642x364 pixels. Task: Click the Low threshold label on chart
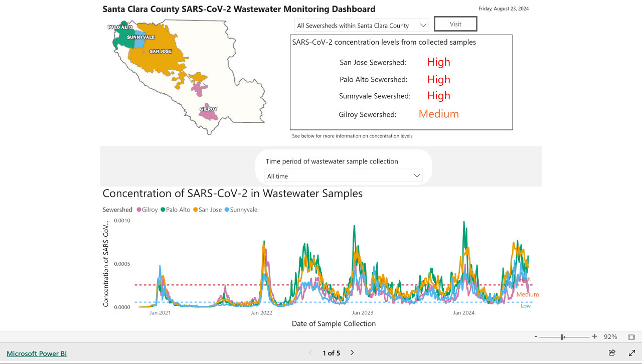pyautogui.click(x=526, y=306)
